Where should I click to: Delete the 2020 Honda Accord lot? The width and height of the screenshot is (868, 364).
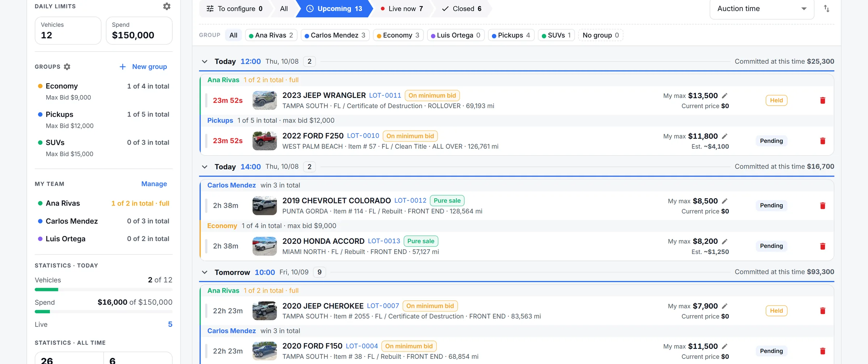coord(822,246)
